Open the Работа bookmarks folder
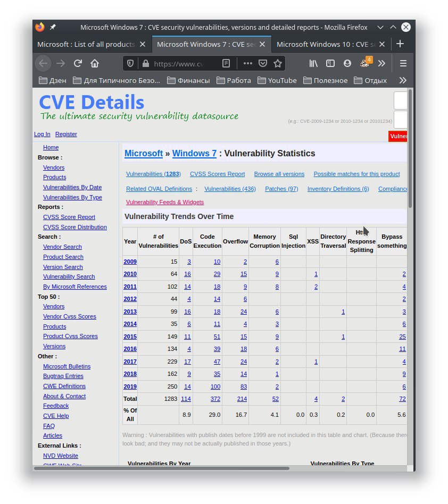This screenshot has width=448, height=504. [x=234, y=80]
